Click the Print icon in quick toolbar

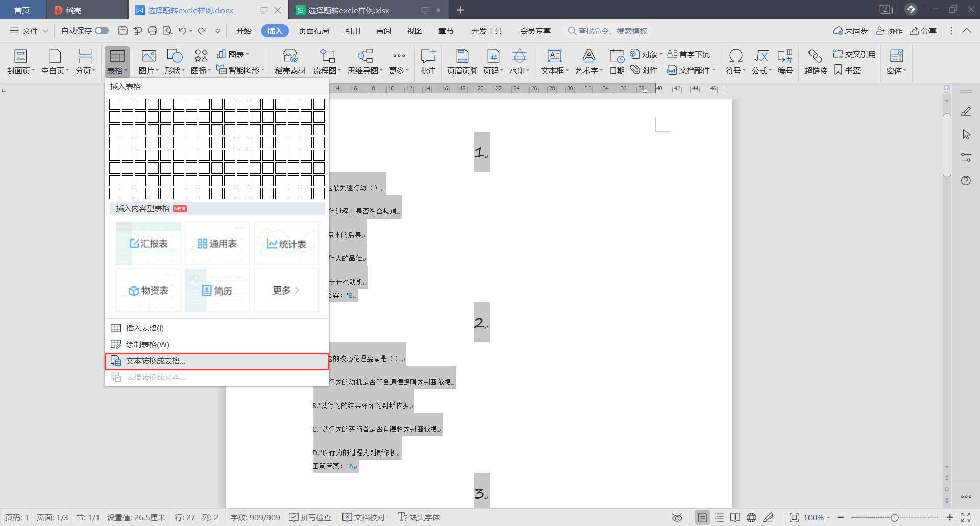point(152,31)
